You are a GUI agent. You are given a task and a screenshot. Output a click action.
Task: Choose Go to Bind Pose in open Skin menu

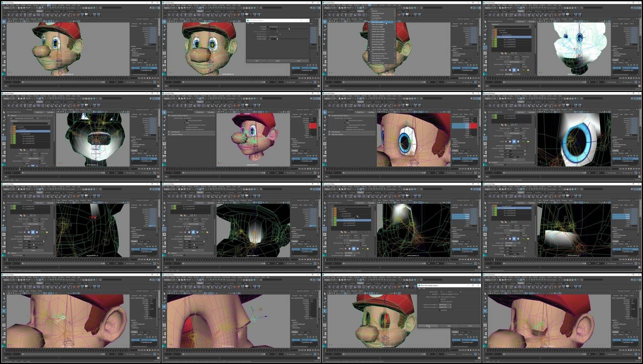[377, 18]
